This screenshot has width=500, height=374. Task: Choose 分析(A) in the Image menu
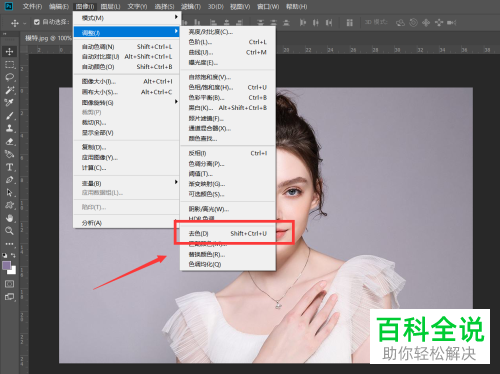(x=127, y=223)
